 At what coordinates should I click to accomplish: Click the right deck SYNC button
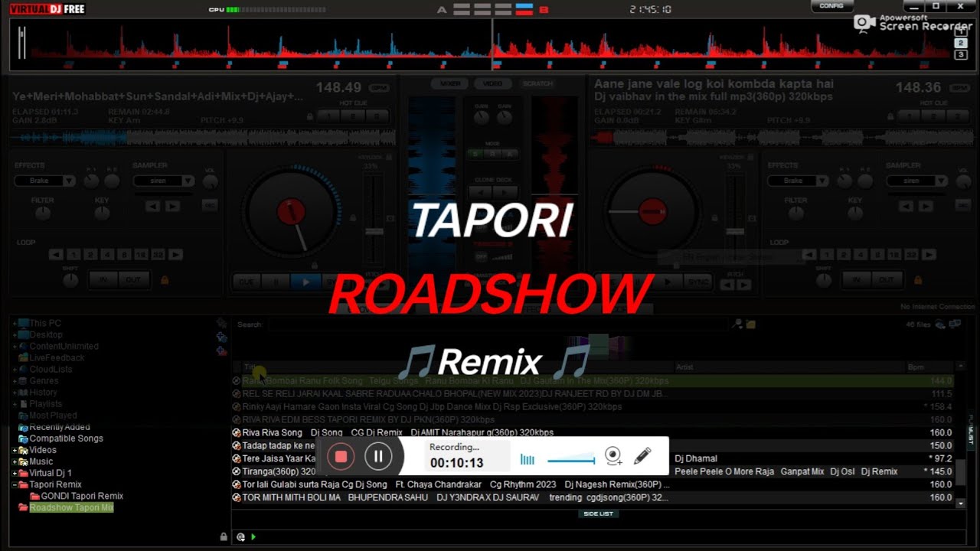698,282
